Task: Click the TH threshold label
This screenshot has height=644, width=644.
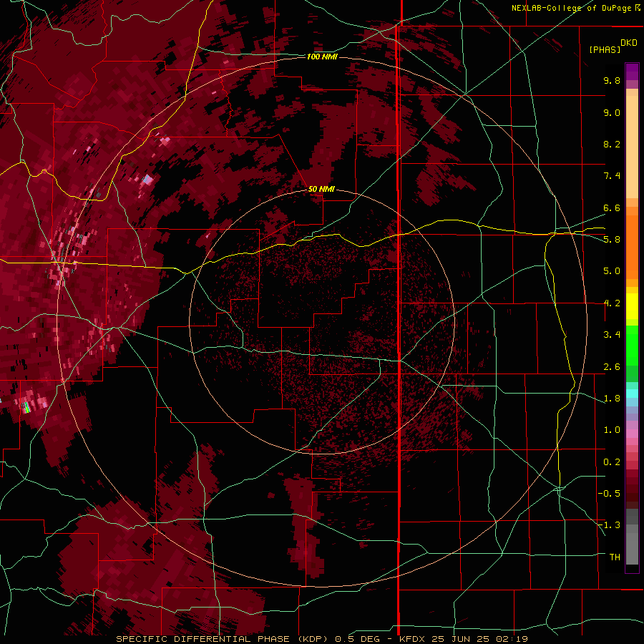Action: point(615,557)
